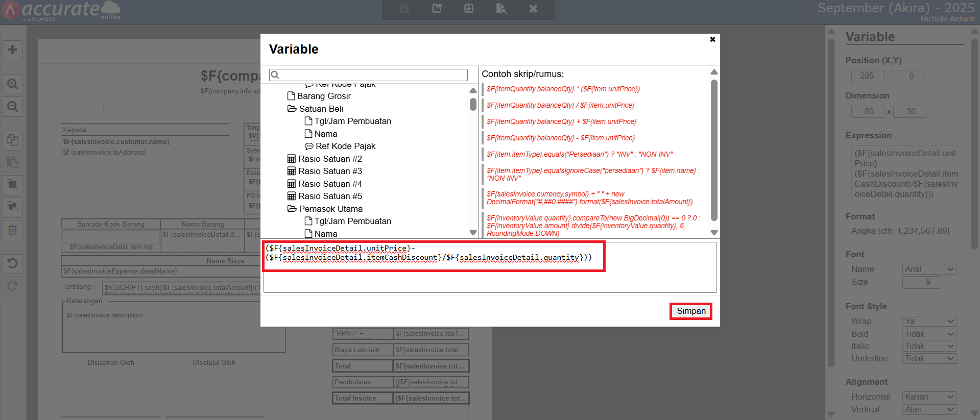
Task: Click the tree list scroll down arrow
Action: pos(473,233)
